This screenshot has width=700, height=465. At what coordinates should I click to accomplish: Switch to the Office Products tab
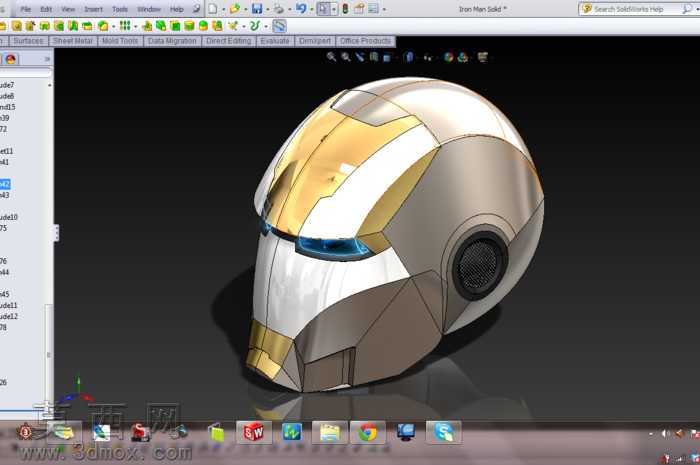pos(365,41)
